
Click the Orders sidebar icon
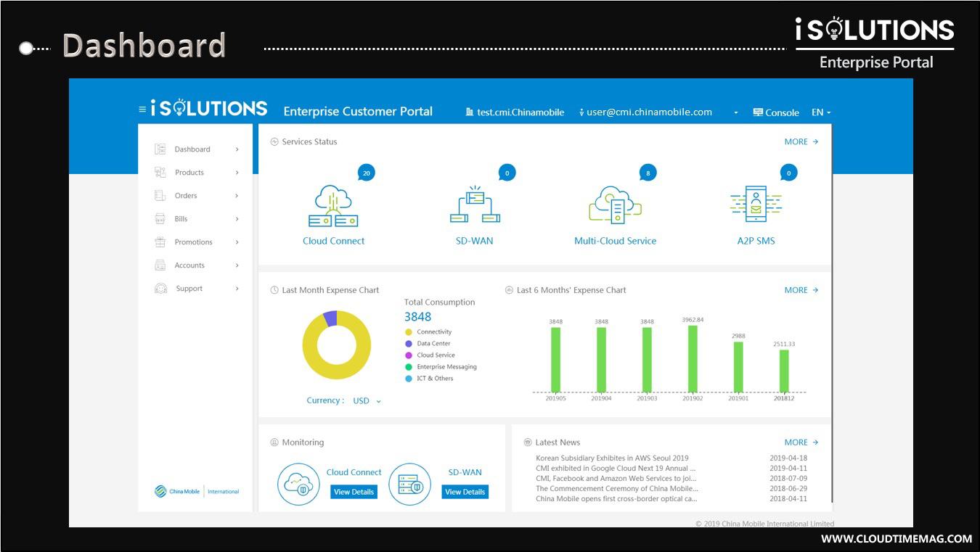click(x=160, y=195)
